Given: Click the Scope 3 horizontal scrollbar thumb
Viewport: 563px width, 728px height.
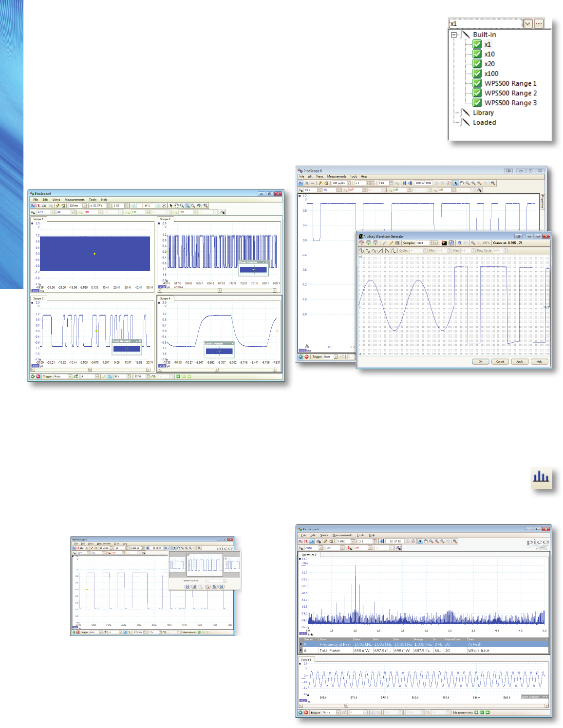Looking at the screenshot, I should 89,370.
